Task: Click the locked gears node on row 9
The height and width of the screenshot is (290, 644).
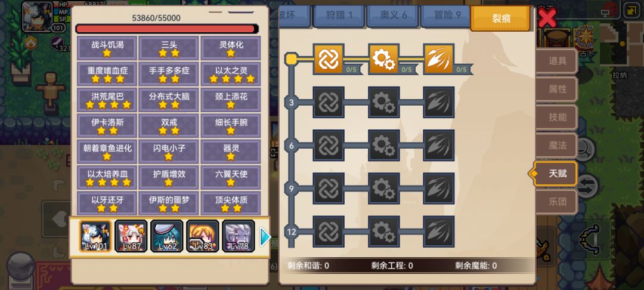Action: coord(383,189)
